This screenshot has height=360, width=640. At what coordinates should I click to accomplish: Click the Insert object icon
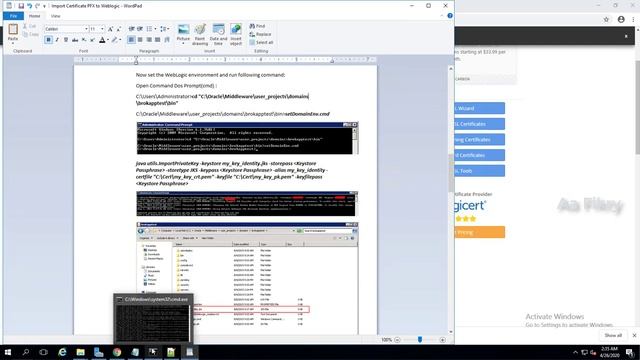click(x=236, y=30)
